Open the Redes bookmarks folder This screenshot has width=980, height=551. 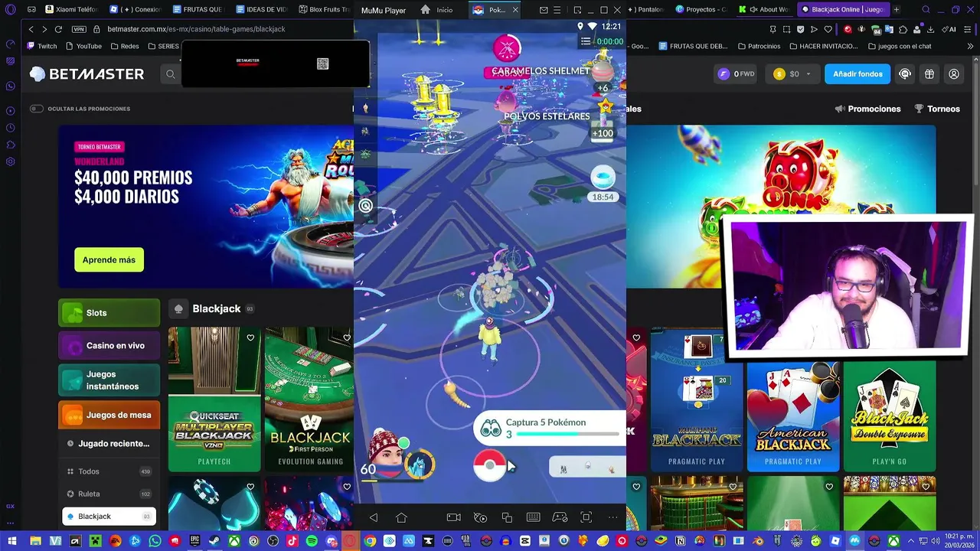[x=125, y=46]
